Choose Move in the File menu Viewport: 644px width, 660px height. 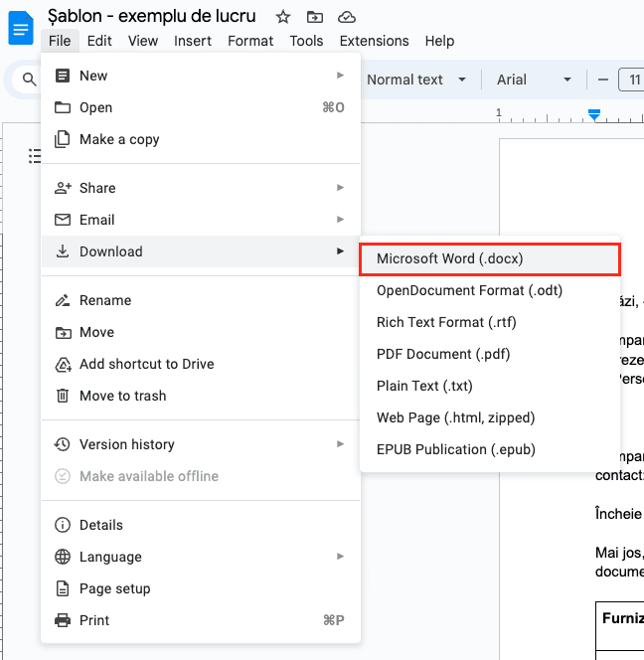(201, 332)
